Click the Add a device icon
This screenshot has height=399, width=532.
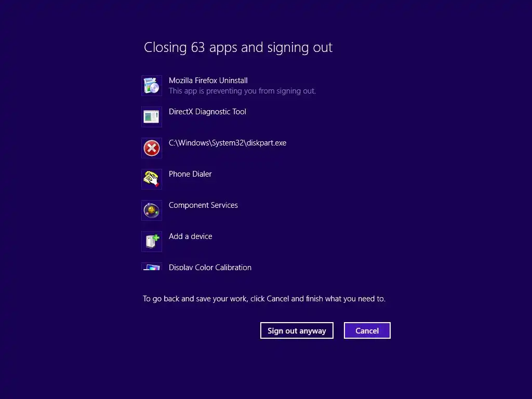152,242
